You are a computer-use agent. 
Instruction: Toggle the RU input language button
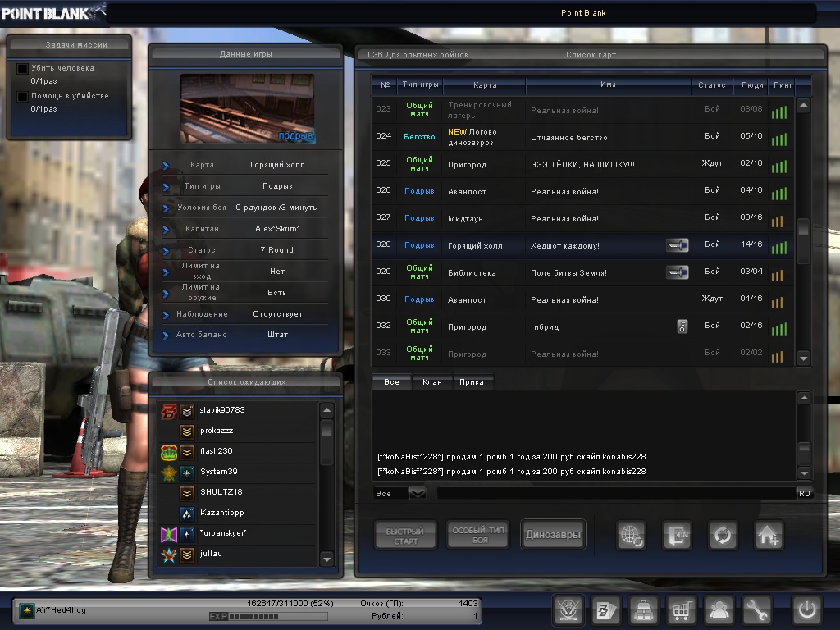[x=804, y=494]
